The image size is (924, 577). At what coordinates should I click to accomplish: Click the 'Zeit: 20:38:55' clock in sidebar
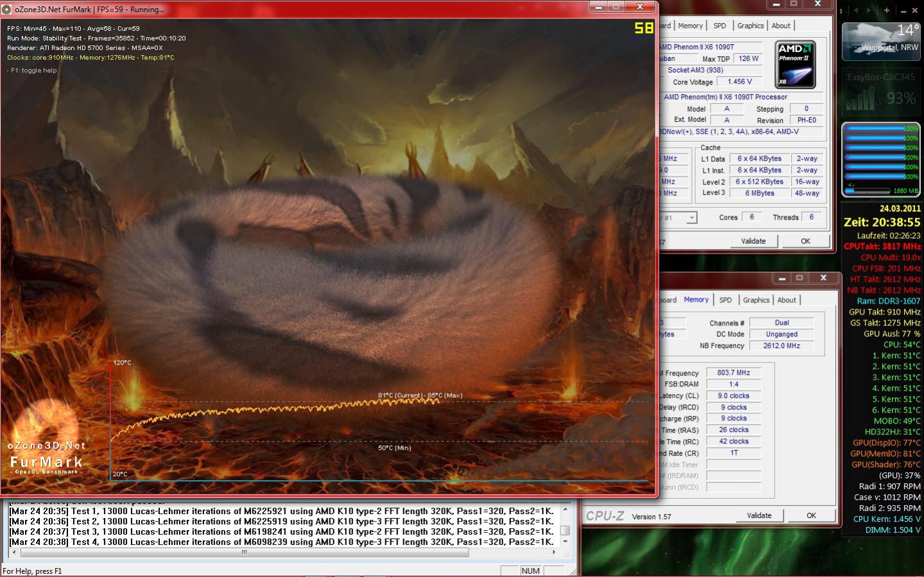point(882,222)
